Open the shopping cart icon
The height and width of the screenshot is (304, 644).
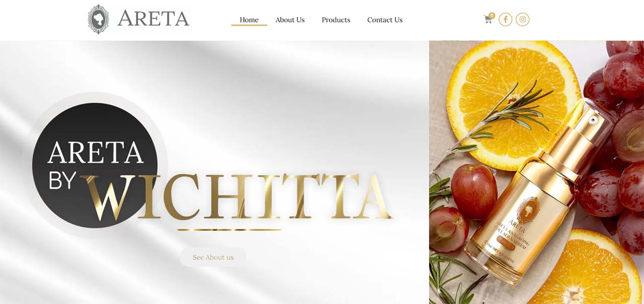tap(488, 20)
